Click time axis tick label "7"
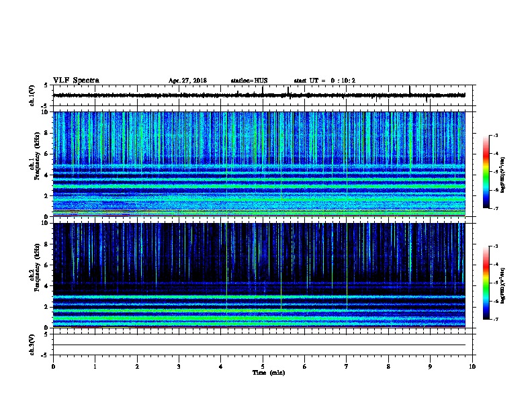 pos(347,366)
